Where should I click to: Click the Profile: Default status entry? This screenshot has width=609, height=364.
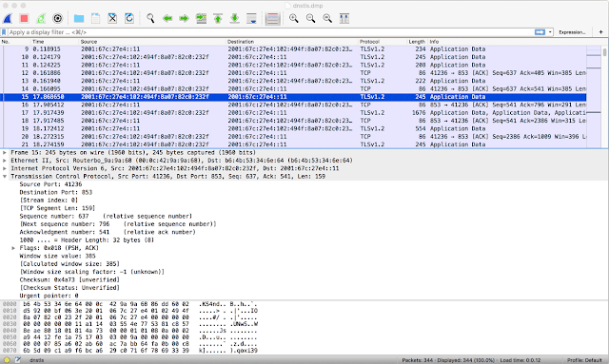584,360
